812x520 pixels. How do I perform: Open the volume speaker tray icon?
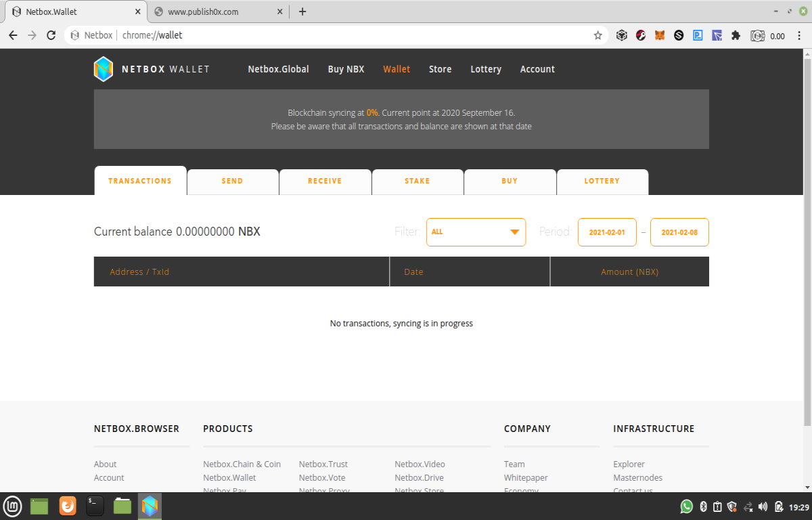point(763,506)
